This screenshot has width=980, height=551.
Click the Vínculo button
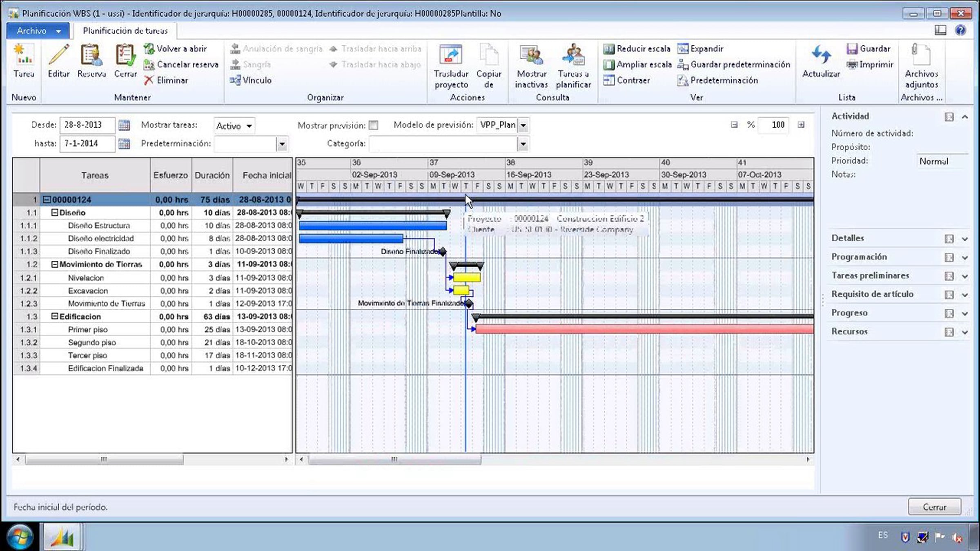[x=251, y=80]
